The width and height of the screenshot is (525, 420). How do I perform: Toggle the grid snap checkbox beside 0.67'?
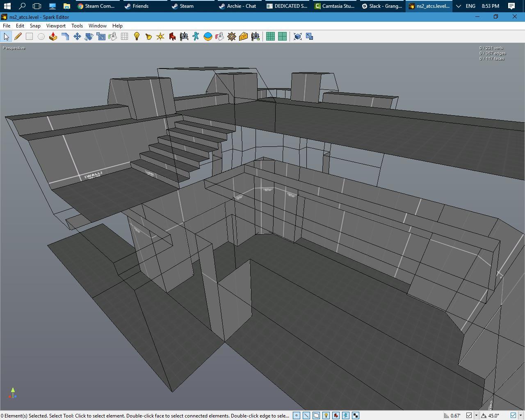(469, 415)
